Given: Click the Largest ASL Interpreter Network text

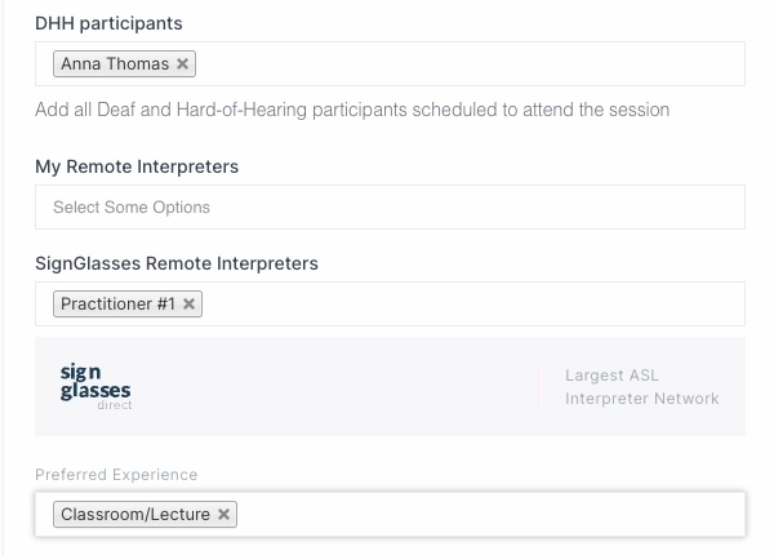Looking at the screenshot, I should click(x=642, y=387).
